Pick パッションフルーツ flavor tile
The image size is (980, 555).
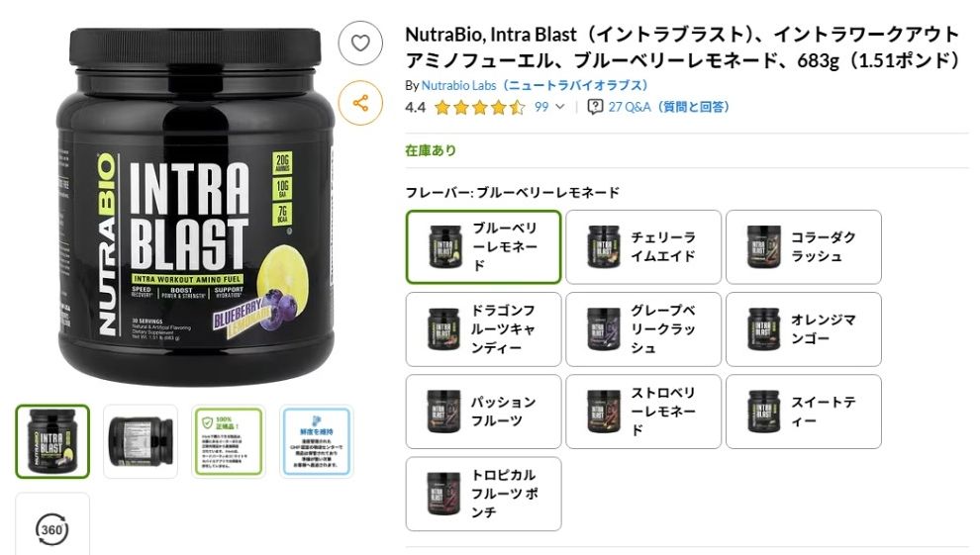pyautogui.click(x=483, y=412)
